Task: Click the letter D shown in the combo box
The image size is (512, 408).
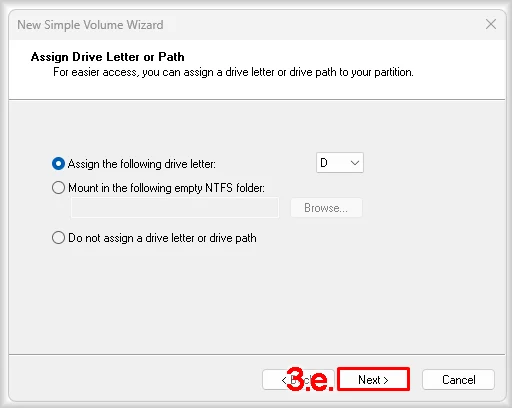Action: [324, 163]
